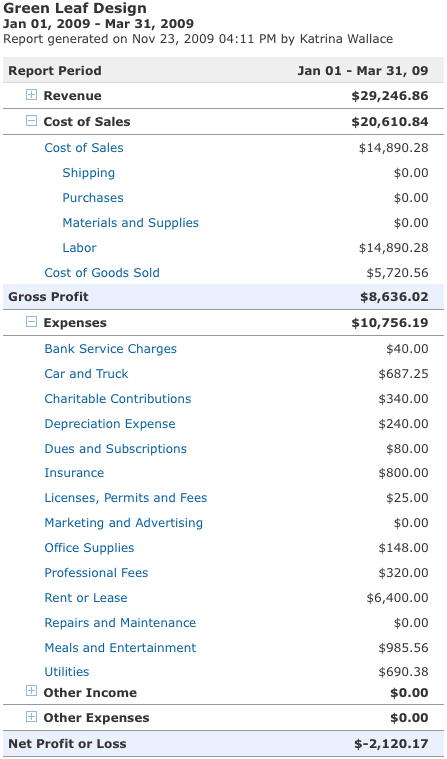Open the Labor account link
The height and width of the screenshot is (759, 447).
coord(79,248)
